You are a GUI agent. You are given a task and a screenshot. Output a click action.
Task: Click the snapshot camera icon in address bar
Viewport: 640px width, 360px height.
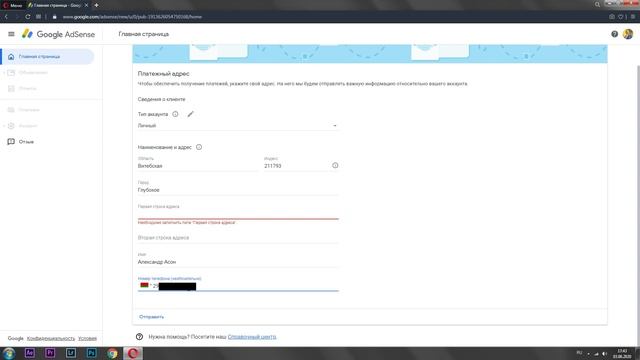(611, 17)
